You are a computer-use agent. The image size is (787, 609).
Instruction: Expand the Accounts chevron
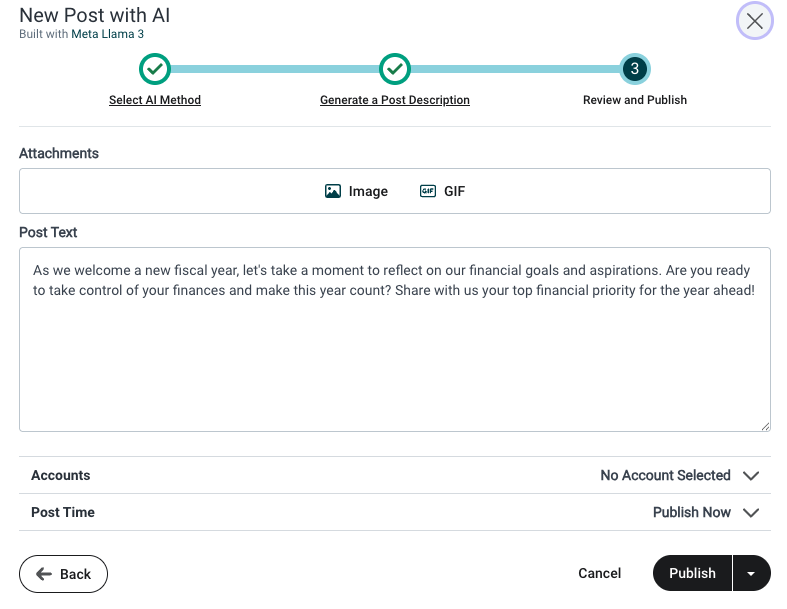[x=751, y=476]
